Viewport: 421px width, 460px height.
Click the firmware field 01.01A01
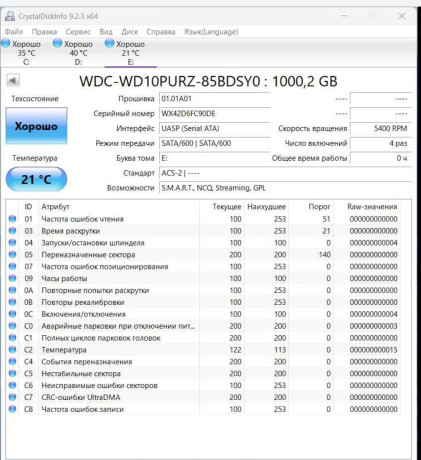(214, 99)
